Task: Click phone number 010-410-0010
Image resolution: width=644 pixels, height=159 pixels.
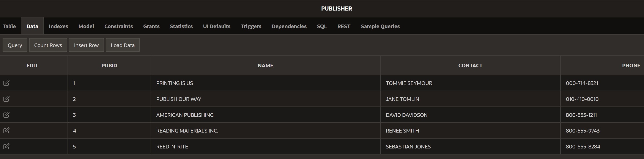Action: 582,99
